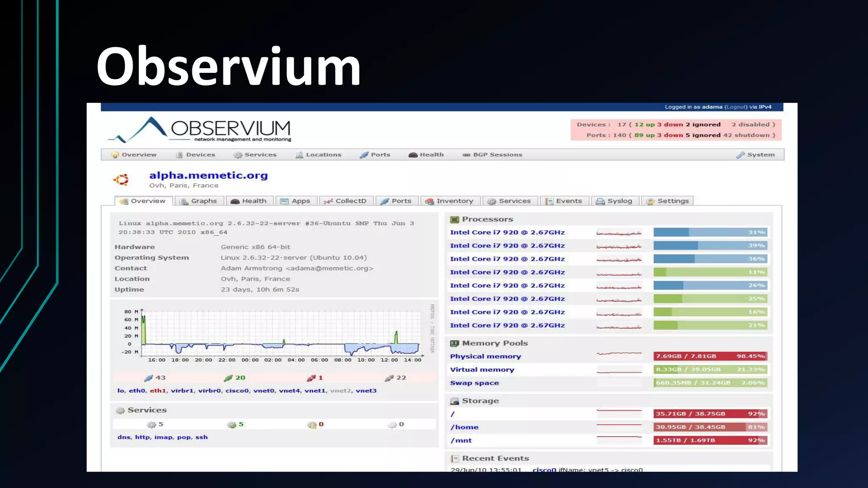The image size is (868, 488).
Task: Open the http service link
Action: coord(142,437)
